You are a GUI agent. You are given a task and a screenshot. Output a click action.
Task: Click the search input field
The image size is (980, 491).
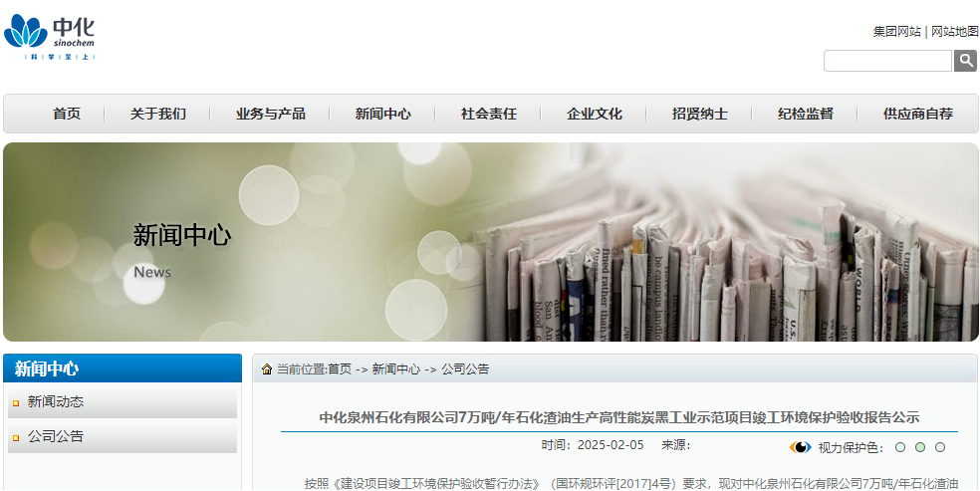tap(887, 61)
